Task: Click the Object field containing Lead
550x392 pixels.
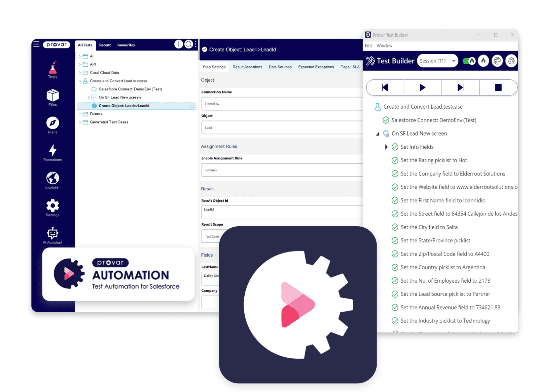Action: click(x=282, y=128)
